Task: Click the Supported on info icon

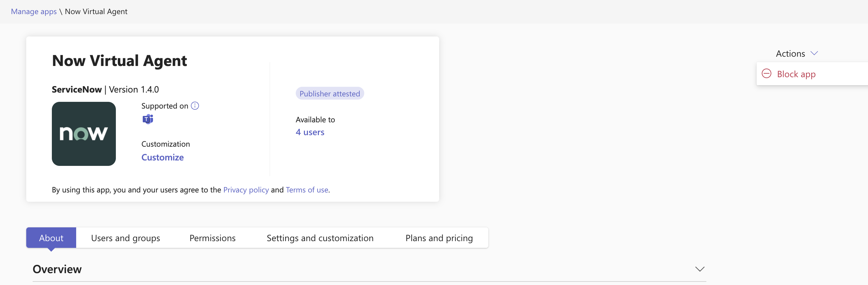Action: click(195, 106)
